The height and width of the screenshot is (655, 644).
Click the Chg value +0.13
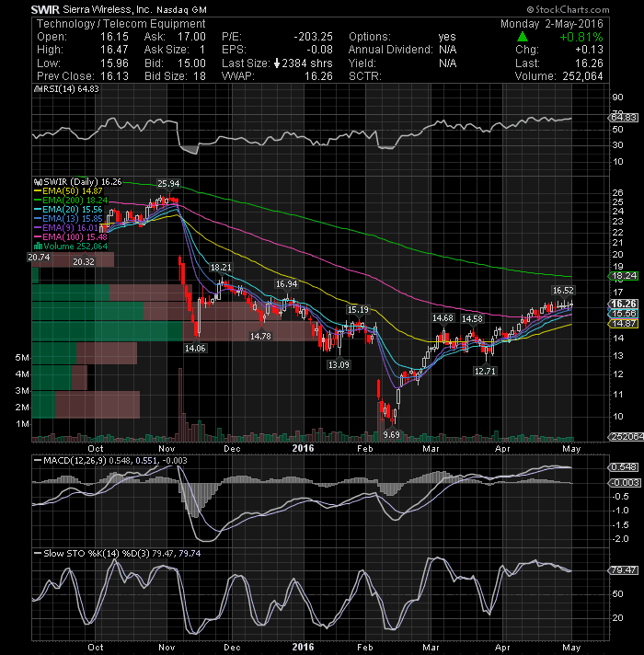click(x=590, y=50)
